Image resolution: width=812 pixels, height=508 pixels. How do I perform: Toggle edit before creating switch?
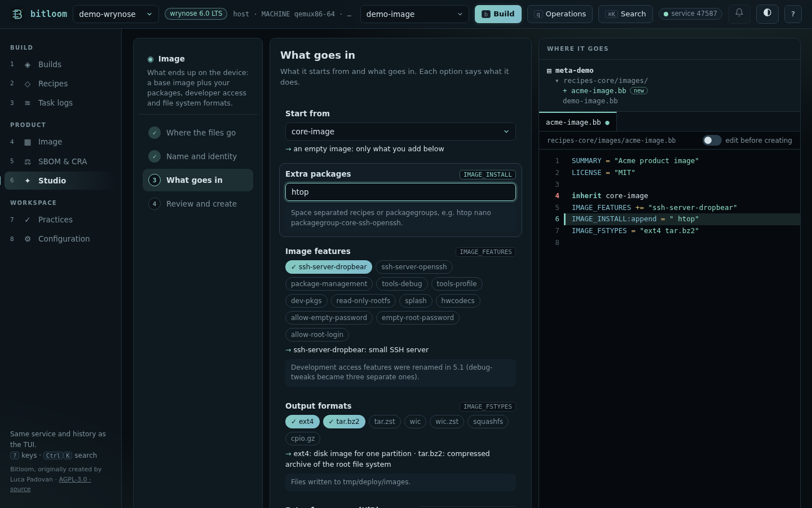click(x=712, y=141)
